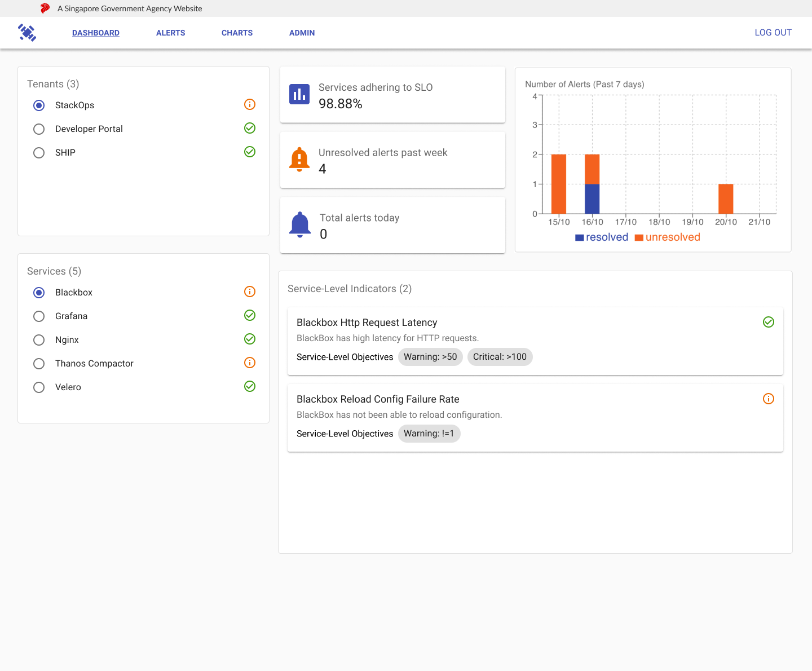
Task: Open the Admin tab
Action: click(302, 33)
